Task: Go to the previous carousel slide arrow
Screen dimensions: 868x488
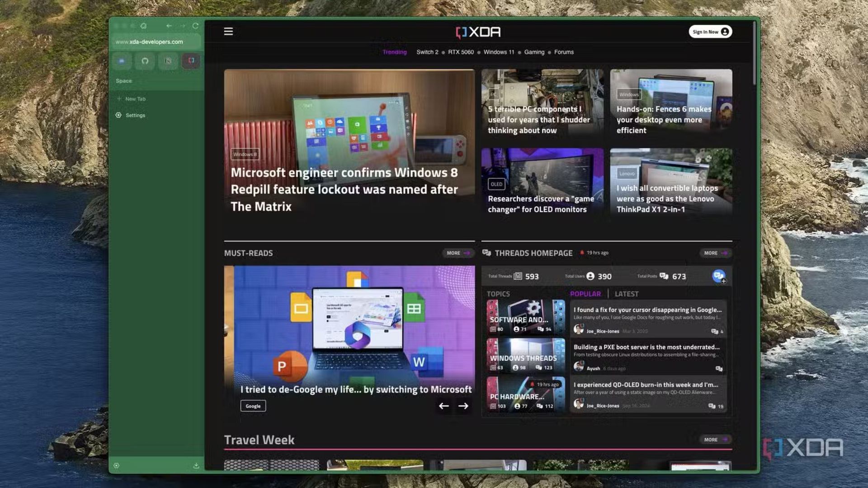Action: [444, 406]
